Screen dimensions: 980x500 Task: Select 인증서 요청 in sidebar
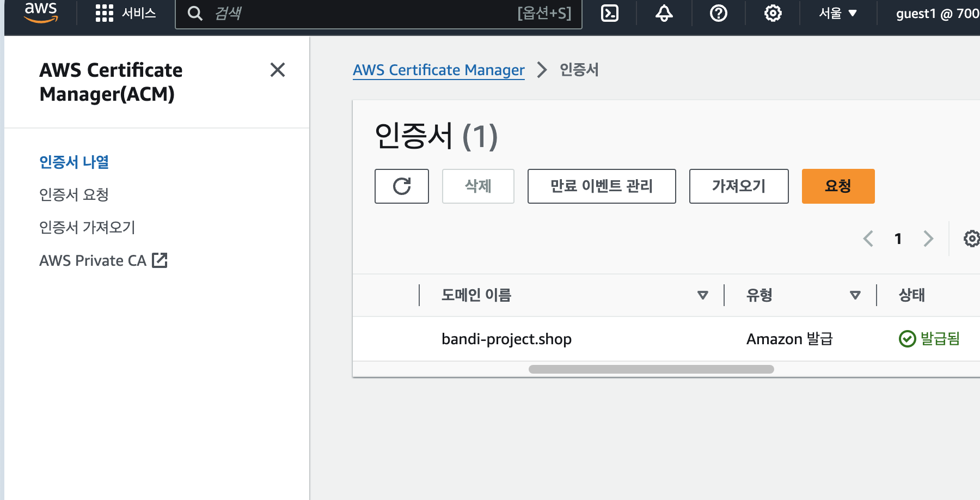pos(74,194)
